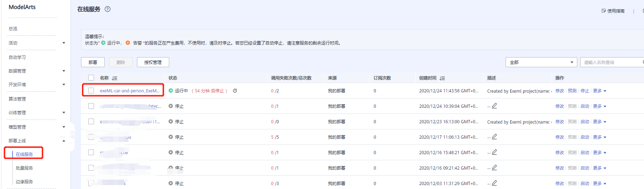Click the auto-stop clock icon in running row
644x189 pixels.
pyautogui.click(x=235, y=91)
